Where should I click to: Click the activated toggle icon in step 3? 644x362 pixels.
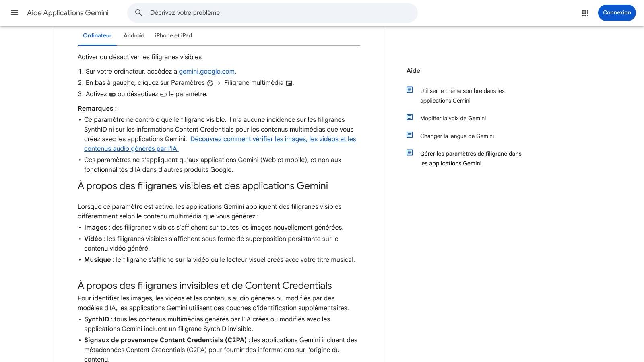[112, 95]
